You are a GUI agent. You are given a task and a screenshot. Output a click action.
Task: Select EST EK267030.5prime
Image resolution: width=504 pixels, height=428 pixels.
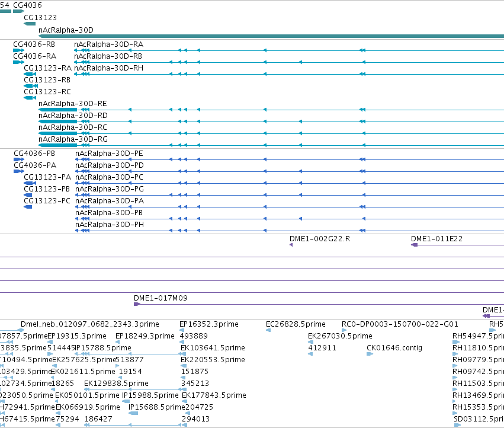[x=340, y=336]
